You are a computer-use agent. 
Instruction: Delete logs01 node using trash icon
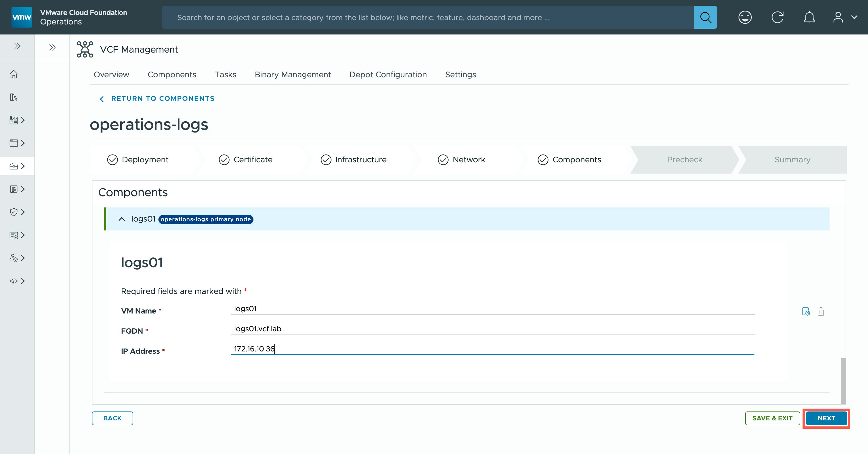[x=821, y=311]
